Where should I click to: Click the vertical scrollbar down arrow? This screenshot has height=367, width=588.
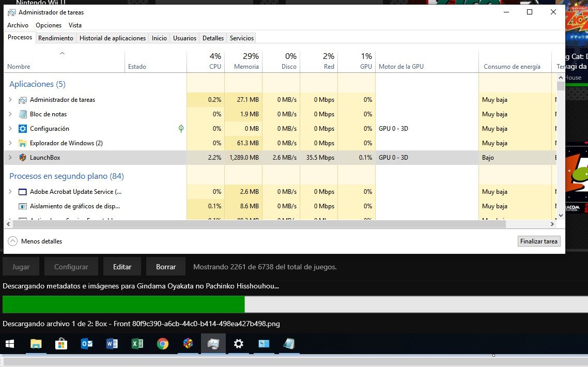point(561,216)
